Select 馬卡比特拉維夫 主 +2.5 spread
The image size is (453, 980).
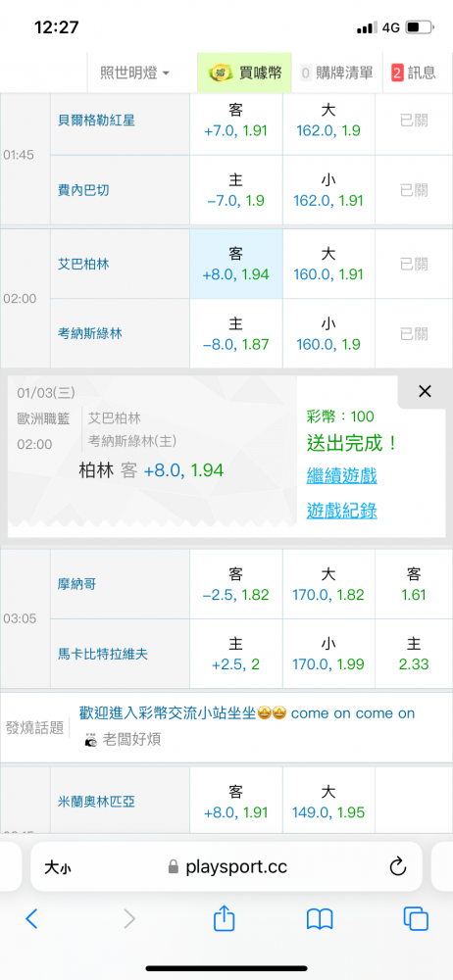pos(236,654)
